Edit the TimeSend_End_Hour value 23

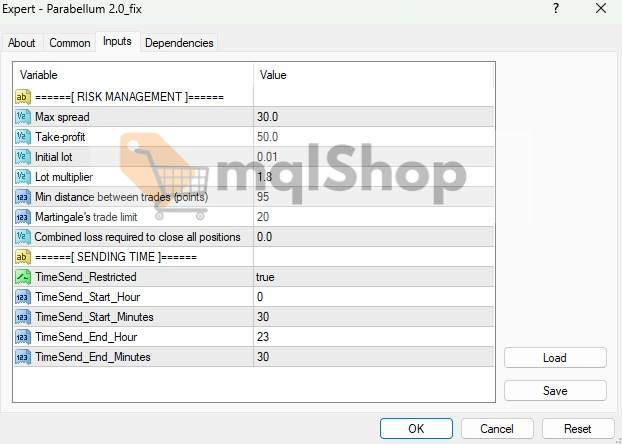click(374, 337)
